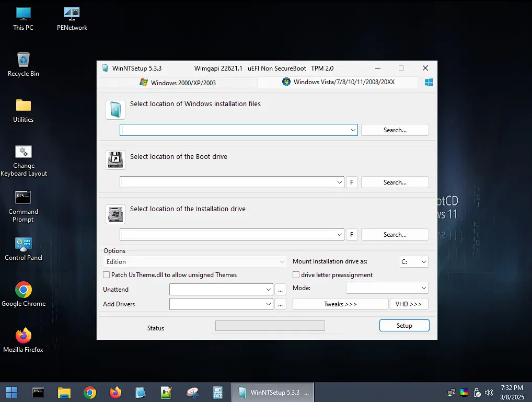Click the floppy disk Boot drive icon
This screenshot has width=532, height=402.
pyautogui.click(x=115, y=160)
